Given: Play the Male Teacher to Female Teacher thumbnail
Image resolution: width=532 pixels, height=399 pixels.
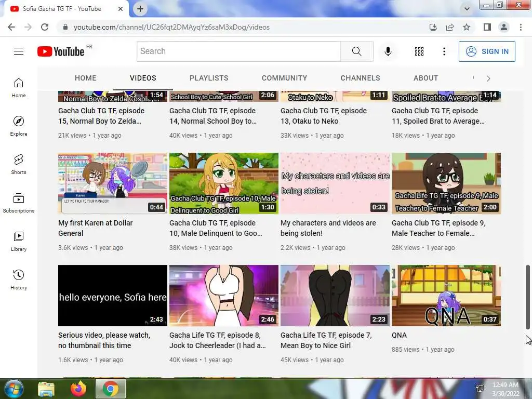Looking at the screenshot, I should coord(446,183).
